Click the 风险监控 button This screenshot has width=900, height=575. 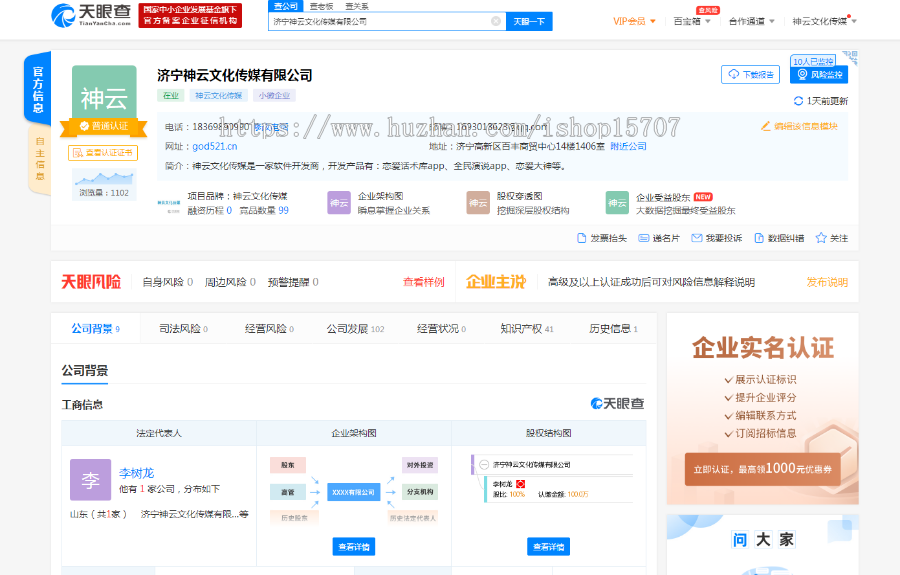click(x=819, y=75)
